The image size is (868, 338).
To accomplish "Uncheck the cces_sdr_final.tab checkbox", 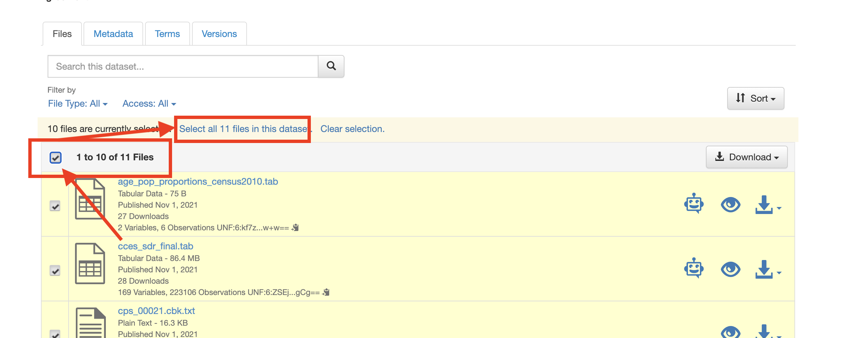I will tap(55, 271).
